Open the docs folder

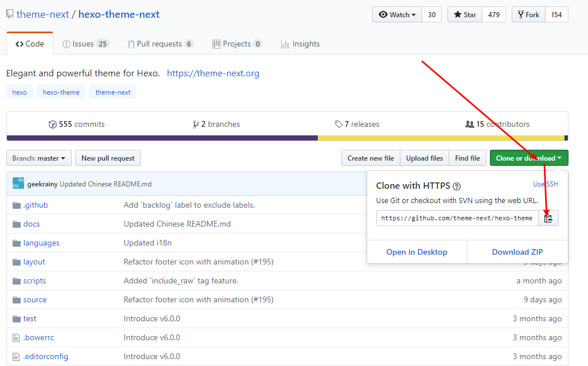point(32,224)
